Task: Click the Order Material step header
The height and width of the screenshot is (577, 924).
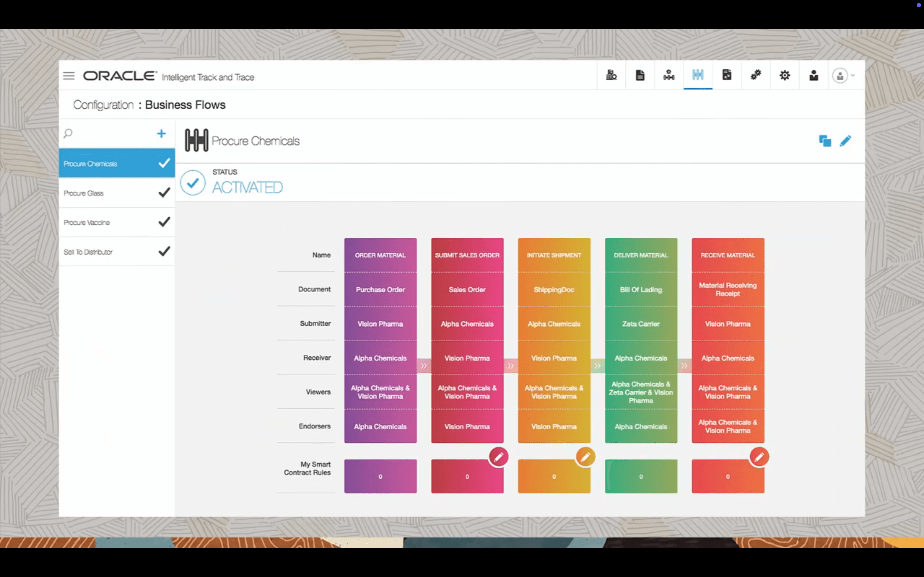Action: (380, 255)
